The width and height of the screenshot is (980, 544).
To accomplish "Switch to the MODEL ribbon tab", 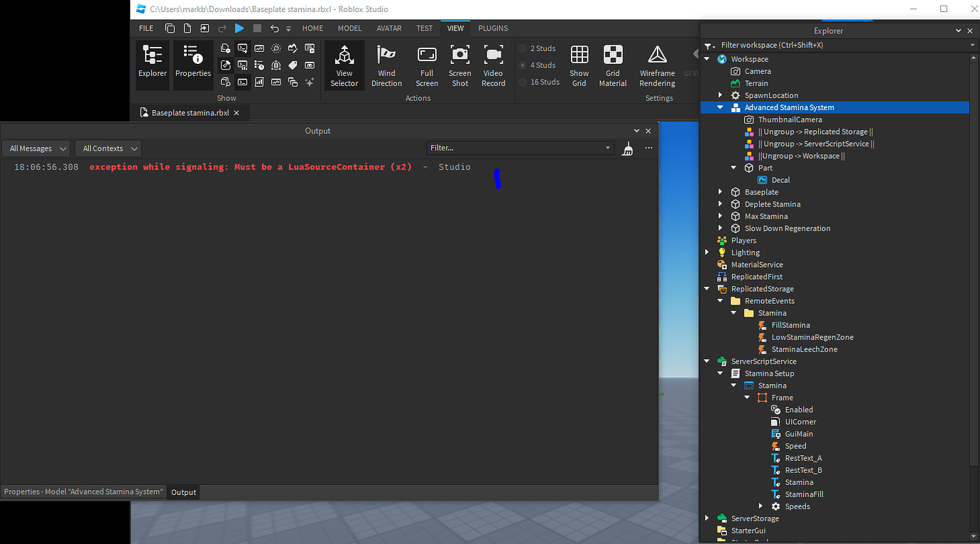I will [349, 28].
